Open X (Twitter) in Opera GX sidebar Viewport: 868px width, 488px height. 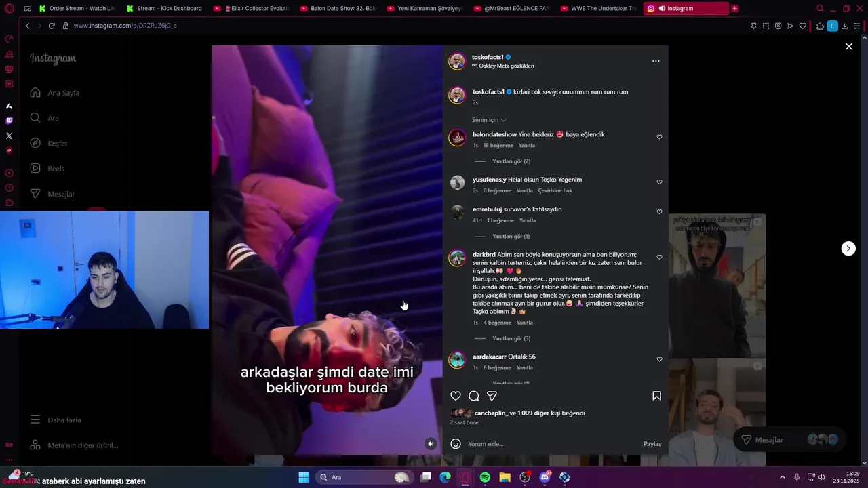point(9,136)
